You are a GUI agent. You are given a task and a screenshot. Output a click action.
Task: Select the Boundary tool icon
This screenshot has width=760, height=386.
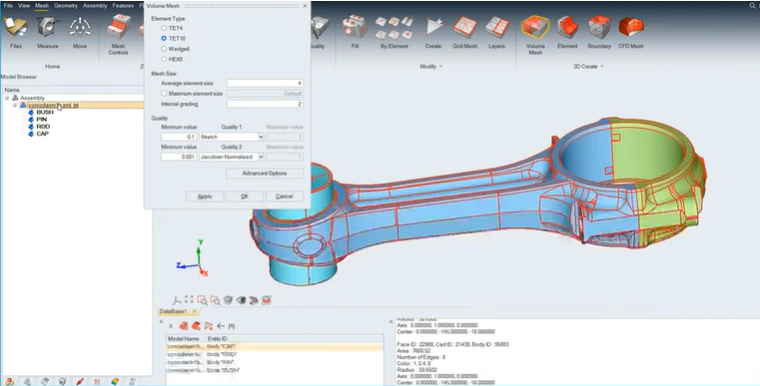point(599,27)
